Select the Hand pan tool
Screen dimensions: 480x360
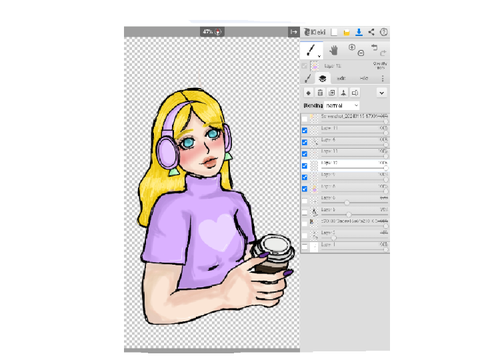point(333,51)
